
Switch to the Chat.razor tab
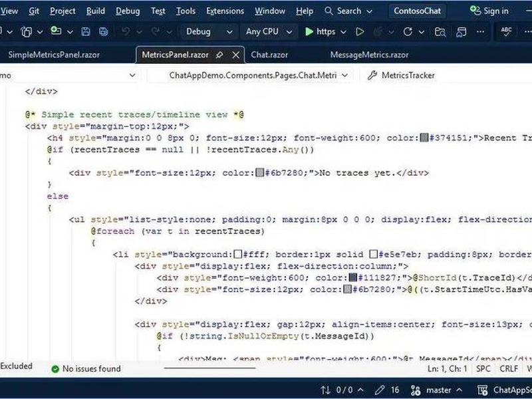(269, 55)
